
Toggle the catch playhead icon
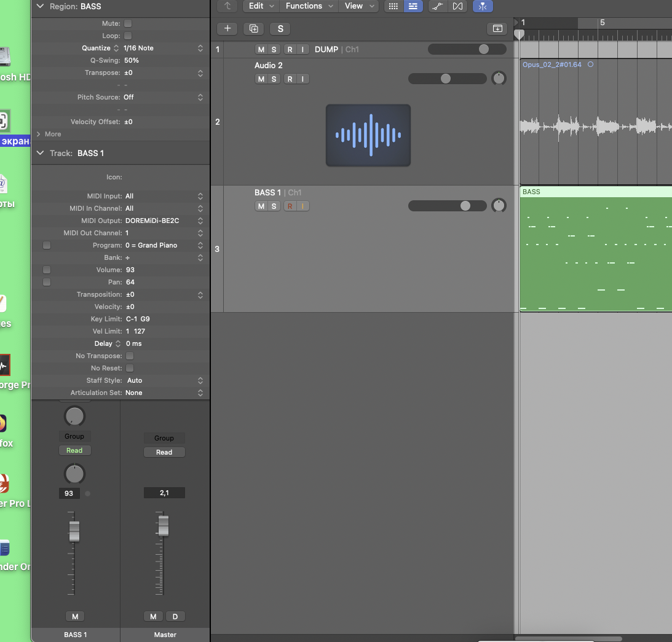coord(483,6)
